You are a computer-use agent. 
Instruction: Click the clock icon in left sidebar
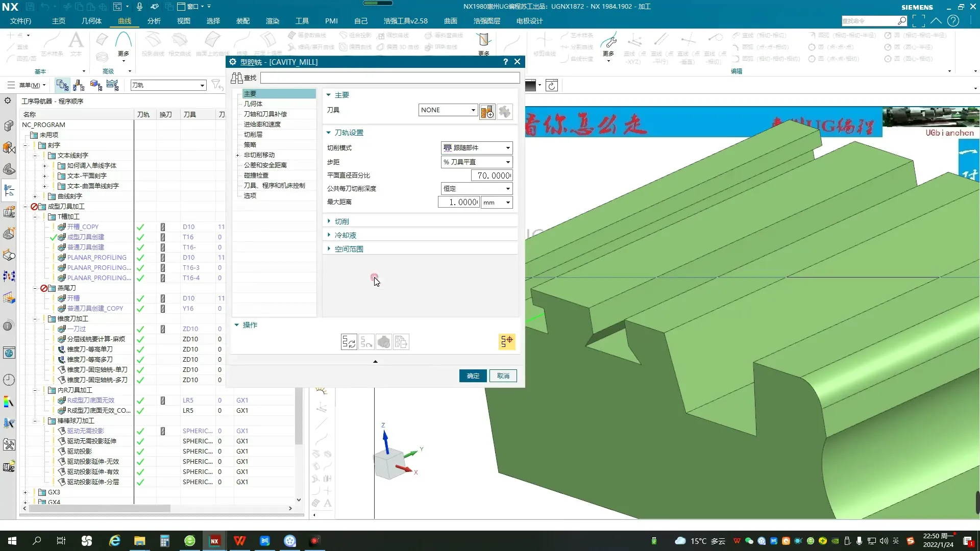pos(9,380)
